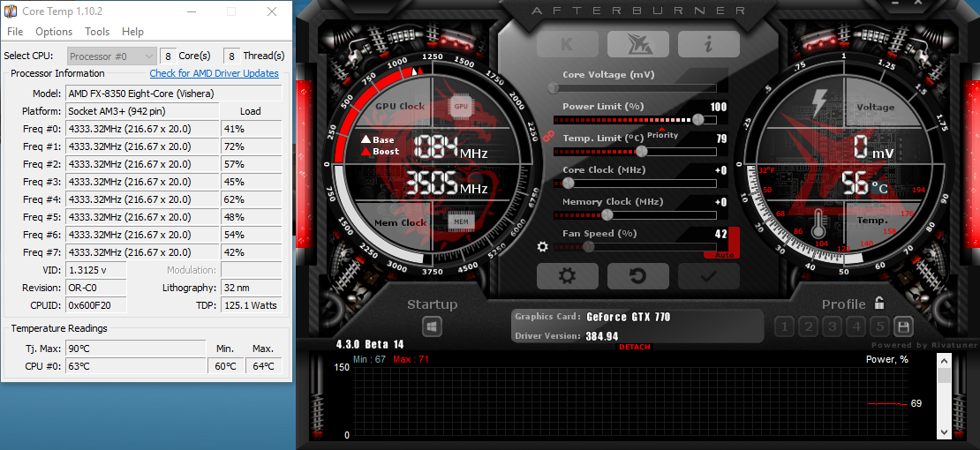Click the Freq #0 frequency value
The image size is (980, 450).
[x=142, y=130]
